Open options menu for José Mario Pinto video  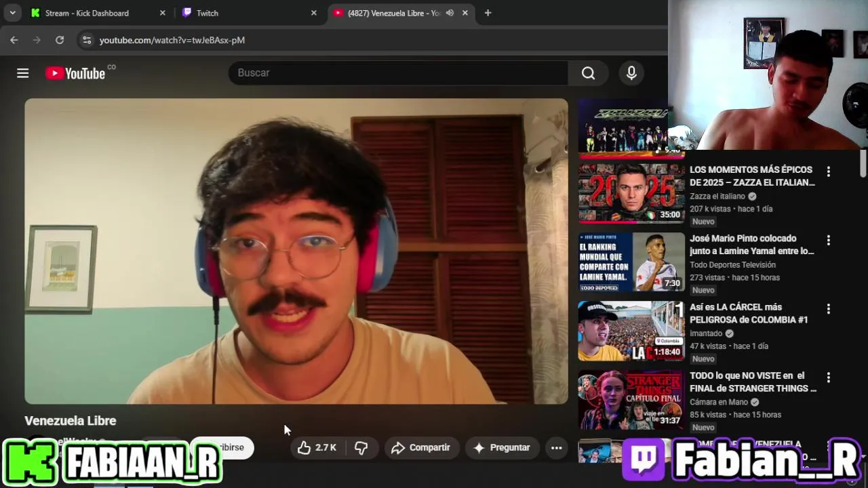tap(828, 241)
